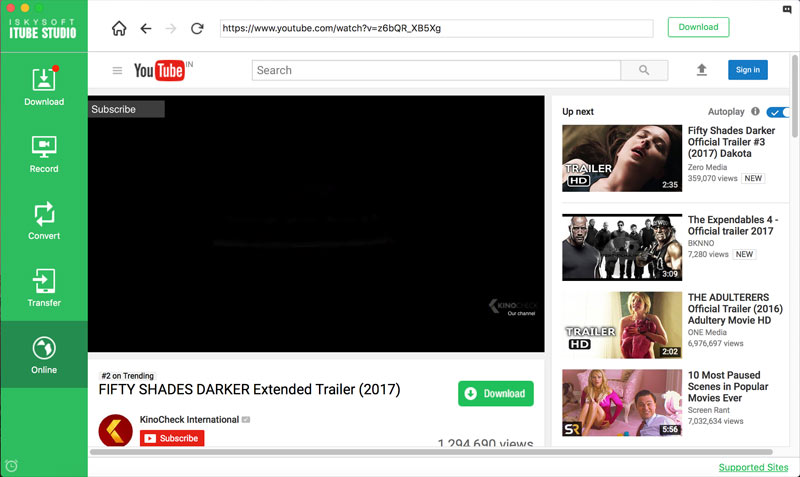This screenshot has height=477, width=800.
Task: Click the vertical page scrollbar
Action: click(x=795, y=96)
